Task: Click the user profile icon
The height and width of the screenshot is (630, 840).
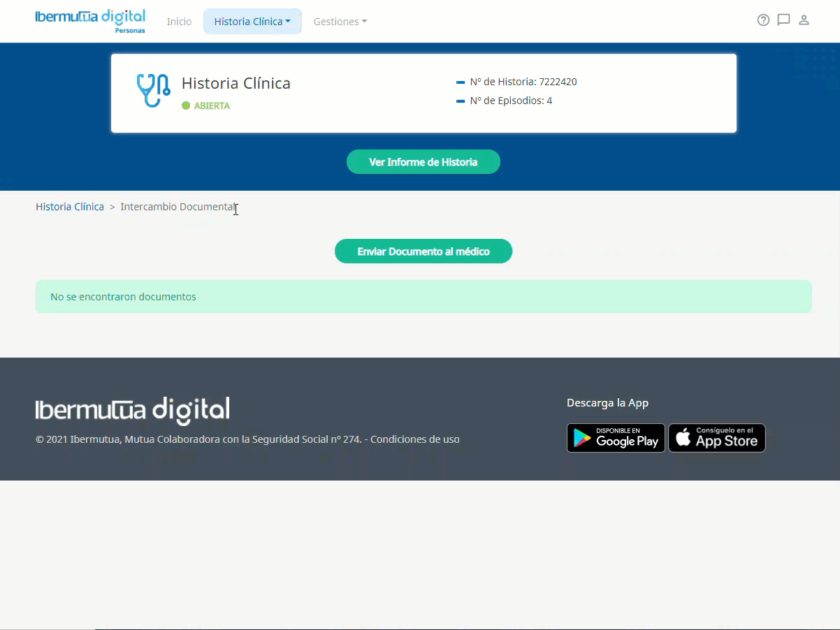Action: [x=804, y=20]
